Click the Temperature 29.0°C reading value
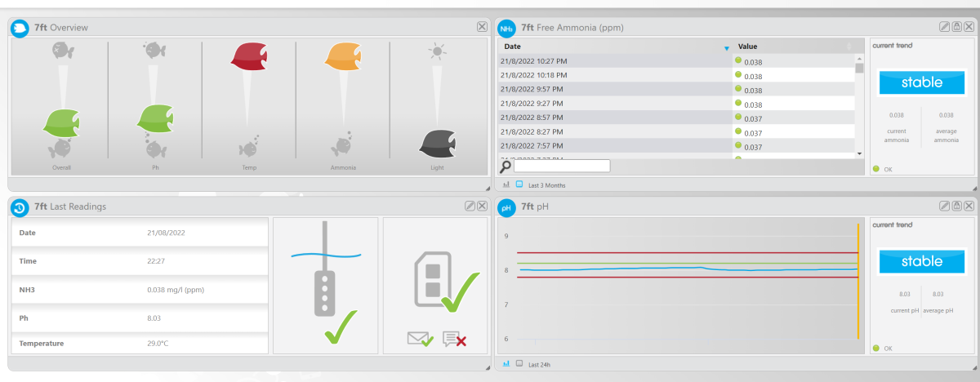Viewport: 980px width, 382px height. pyautogui.click(x=158, y=344)
